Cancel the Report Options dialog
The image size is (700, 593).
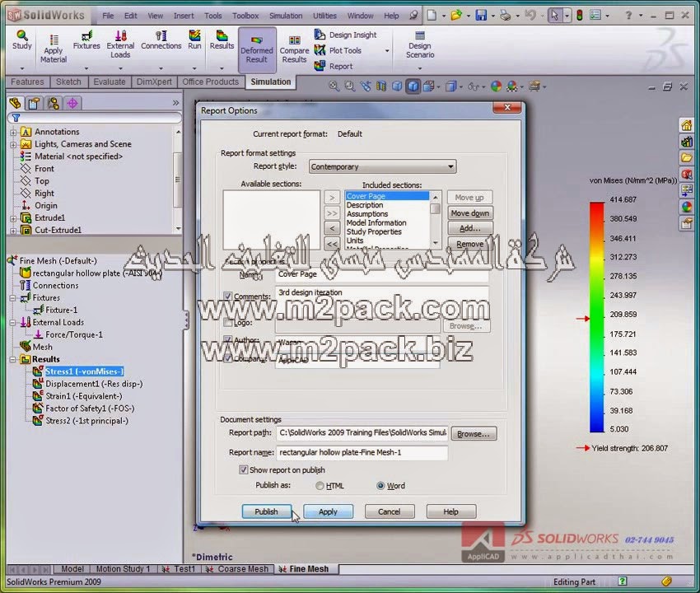390,511
